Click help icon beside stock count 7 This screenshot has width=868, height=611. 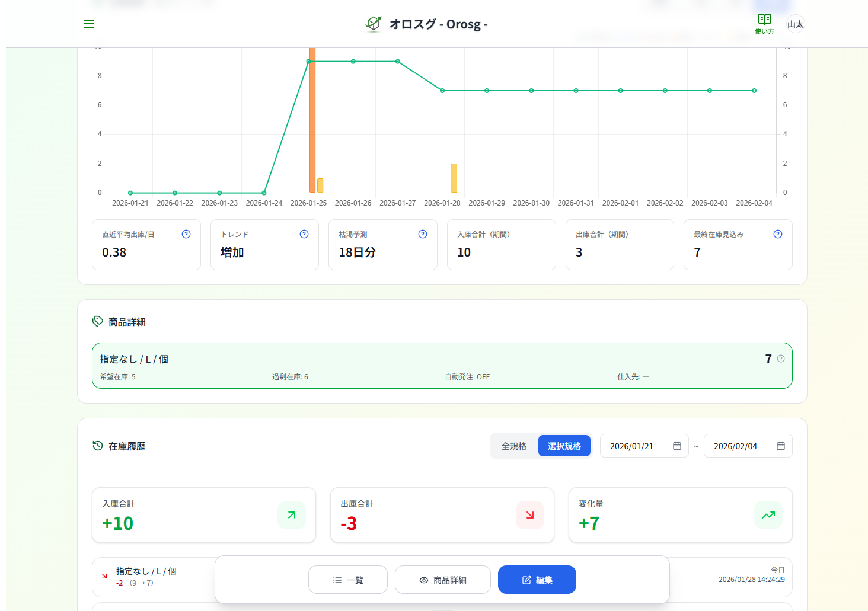click(x=781, y=359)
